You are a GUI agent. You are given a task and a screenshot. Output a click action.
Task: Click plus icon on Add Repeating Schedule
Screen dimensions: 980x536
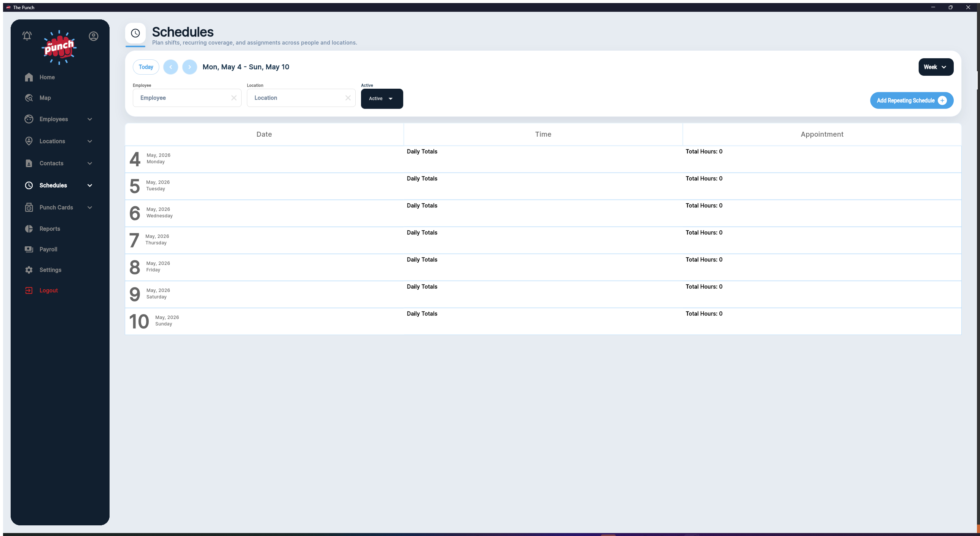(x=942, y=100)
